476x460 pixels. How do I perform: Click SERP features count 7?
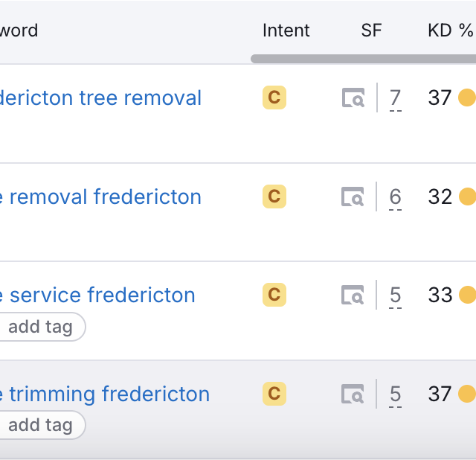[395, 98]
